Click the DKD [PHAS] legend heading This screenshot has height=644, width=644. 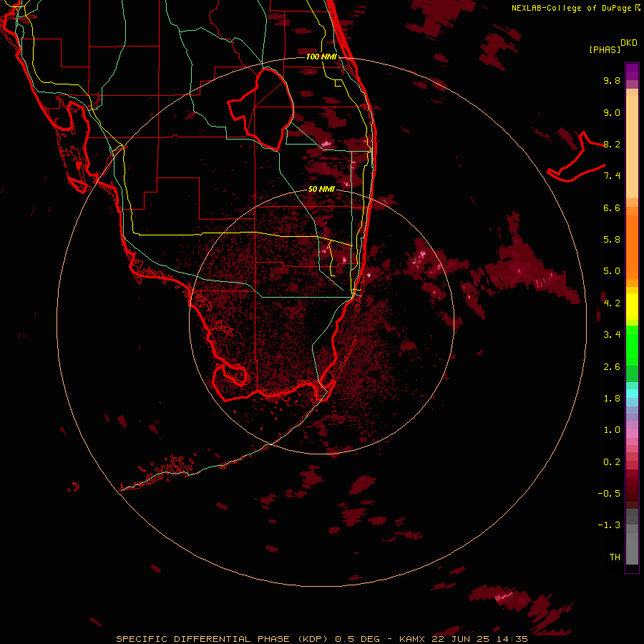(613, 47)
